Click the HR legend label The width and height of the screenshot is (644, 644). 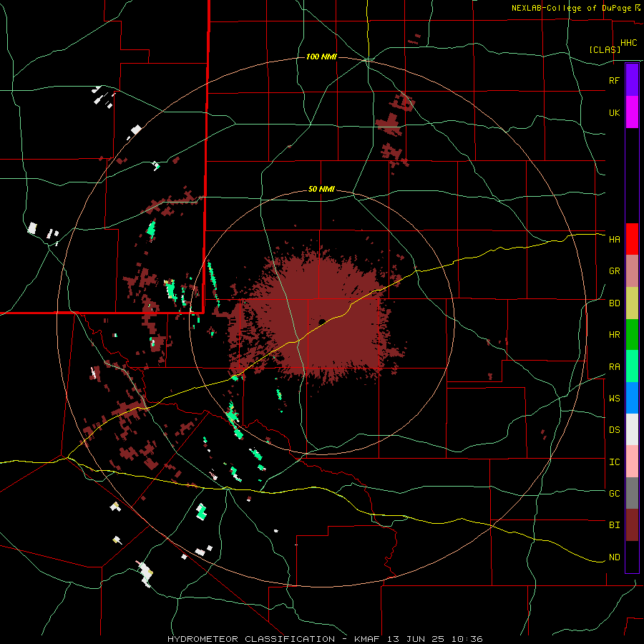[615, 335]
